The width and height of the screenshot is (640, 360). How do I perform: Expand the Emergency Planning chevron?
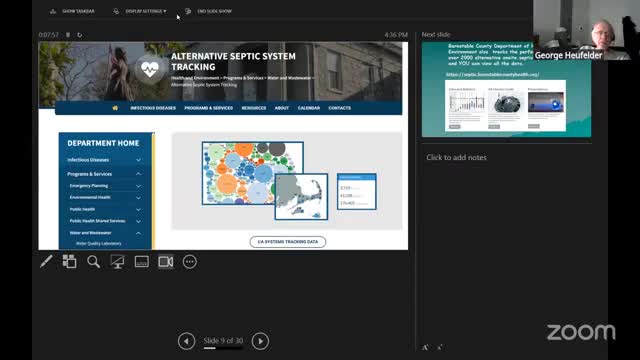138,186
